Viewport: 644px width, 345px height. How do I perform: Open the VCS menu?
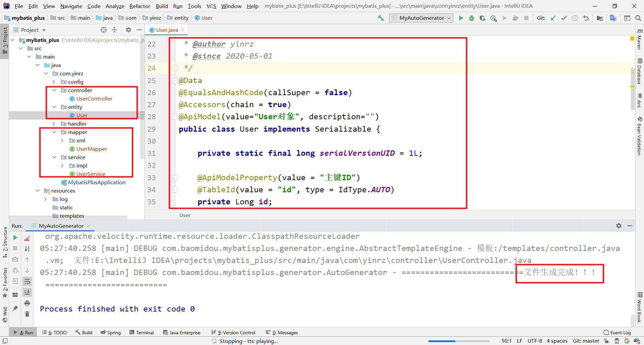[211, 6]
